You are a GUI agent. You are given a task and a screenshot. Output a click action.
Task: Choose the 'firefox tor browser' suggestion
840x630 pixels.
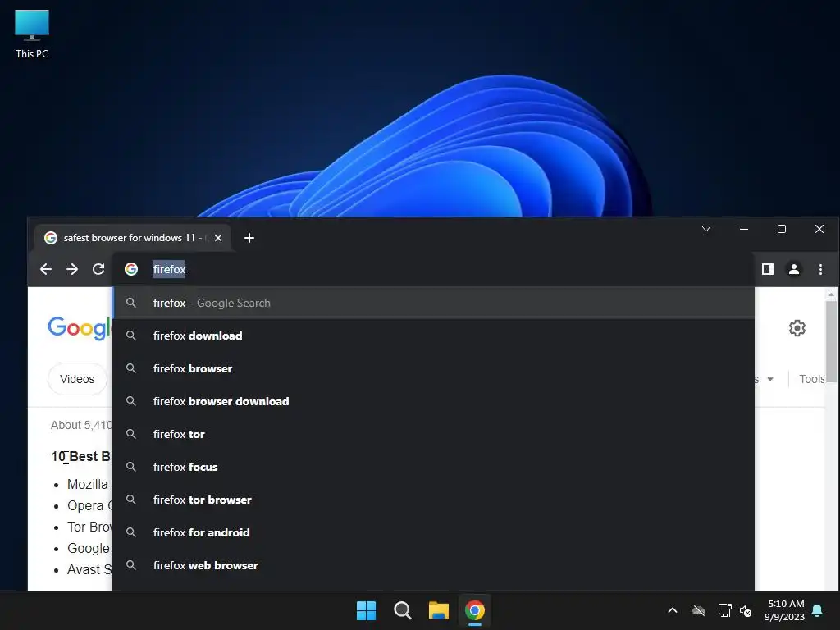click(433, 500)
